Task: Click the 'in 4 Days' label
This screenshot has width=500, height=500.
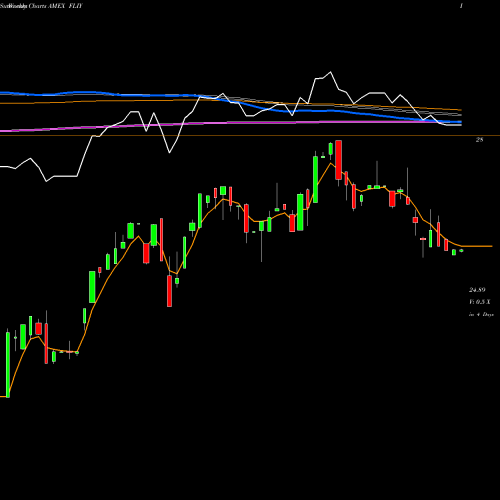Action: pos(481,314)
